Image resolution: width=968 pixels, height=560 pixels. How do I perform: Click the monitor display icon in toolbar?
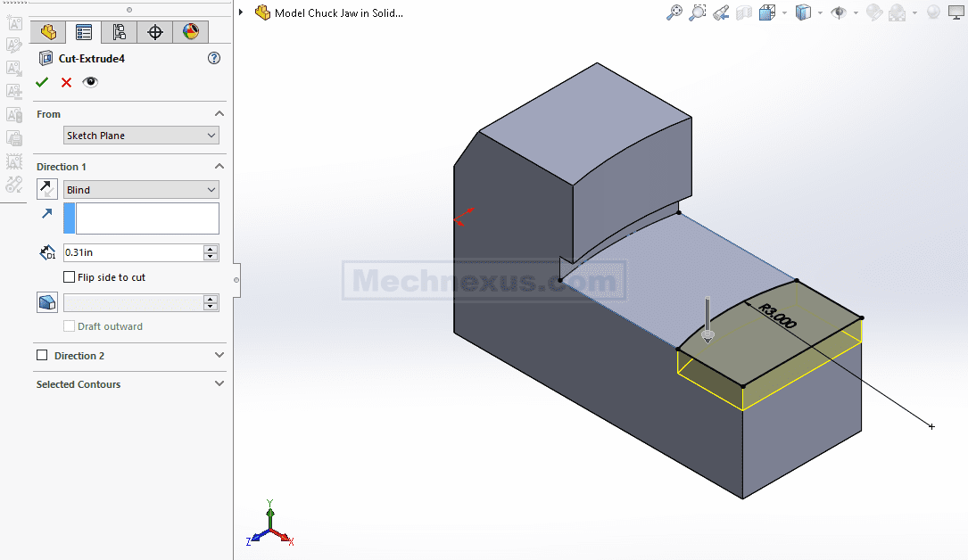[956, 12]
